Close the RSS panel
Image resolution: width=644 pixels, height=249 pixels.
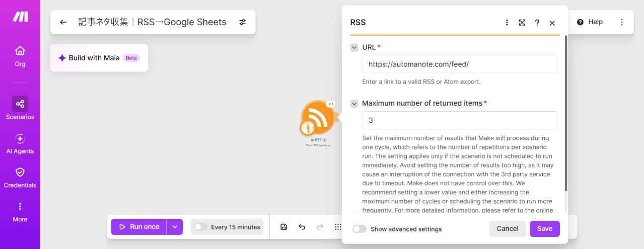(552, 23)
